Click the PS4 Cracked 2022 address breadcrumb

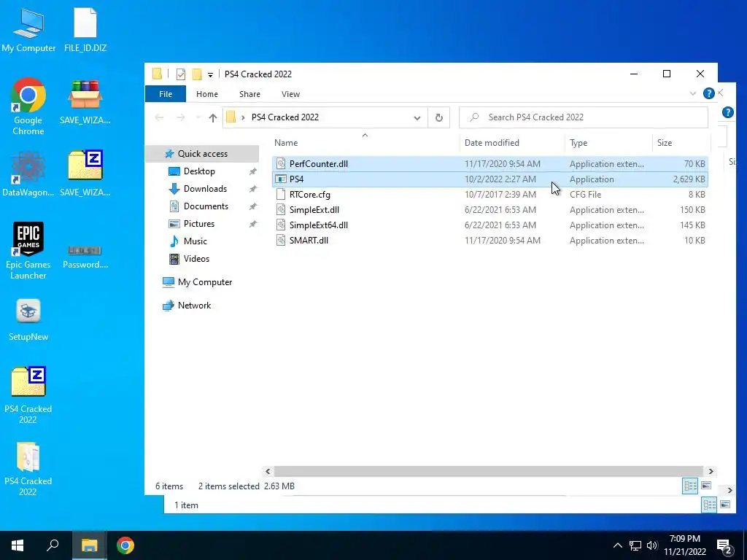285,117
